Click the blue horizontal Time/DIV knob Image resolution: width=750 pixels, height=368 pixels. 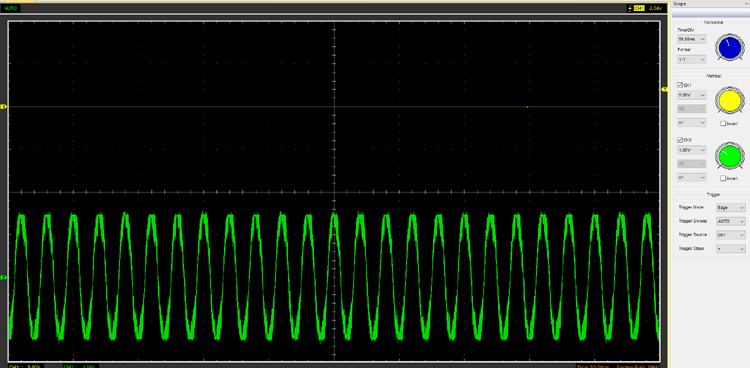(729, 47)
